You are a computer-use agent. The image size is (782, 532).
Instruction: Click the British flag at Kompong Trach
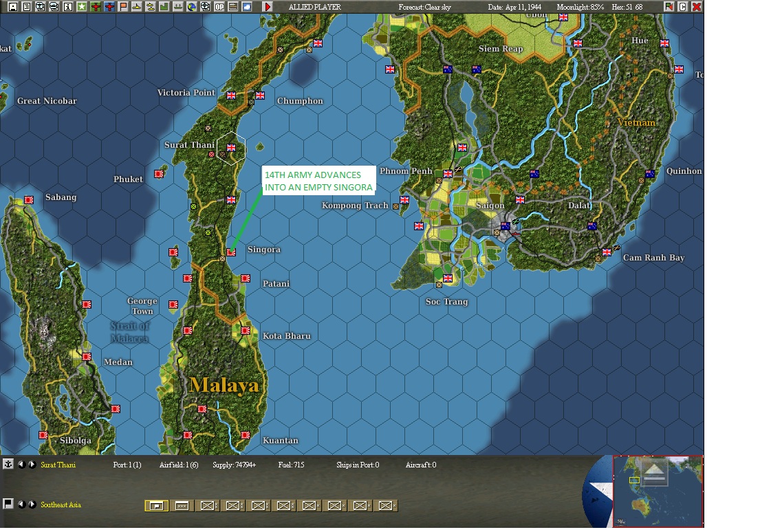point(404,200)
